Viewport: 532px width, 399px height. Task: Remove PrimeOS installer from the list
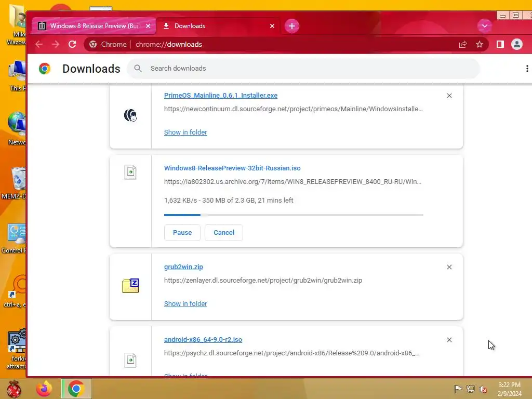[449, 96]
